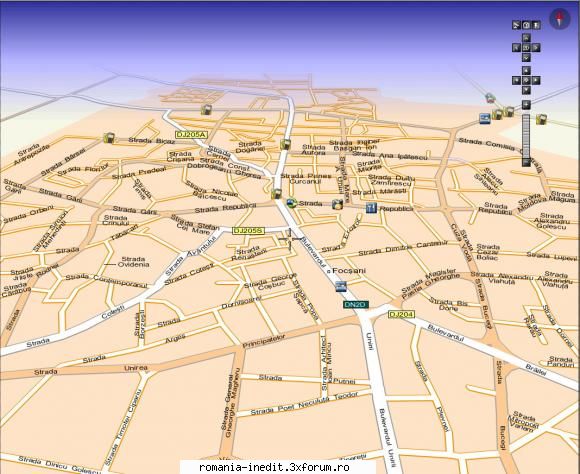
Task: Select gas station icon on Strada Bicaz
Action: (x=109, y=138)
